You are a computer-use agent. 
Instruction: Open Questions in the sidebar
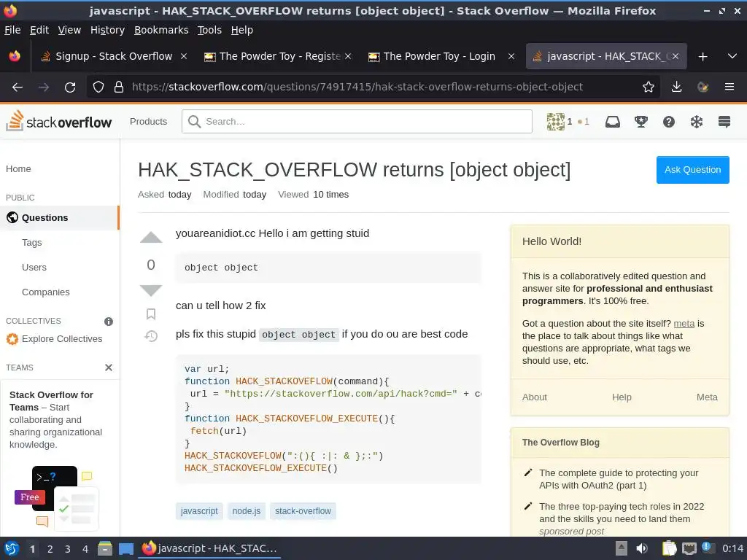(x=60, y=217)
